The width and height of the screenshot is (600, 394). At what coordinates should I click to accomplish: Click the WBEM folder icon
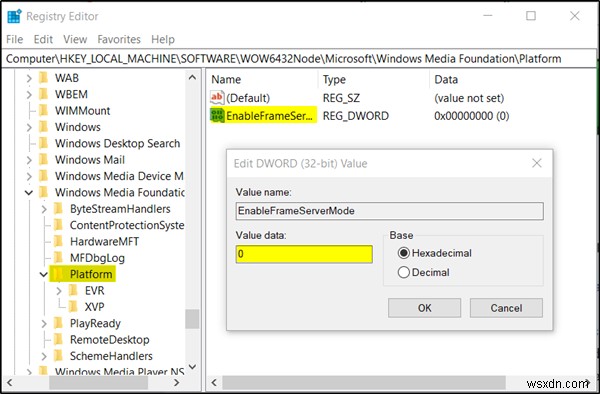(44, 94)
